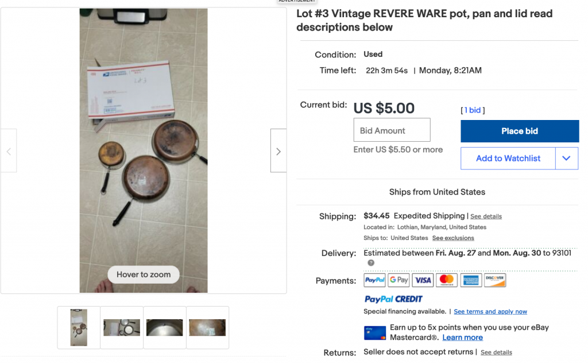Go to the previous listing photo arrow
The height and width of the screenshot is (364, 588).
(x=9, y=150)
